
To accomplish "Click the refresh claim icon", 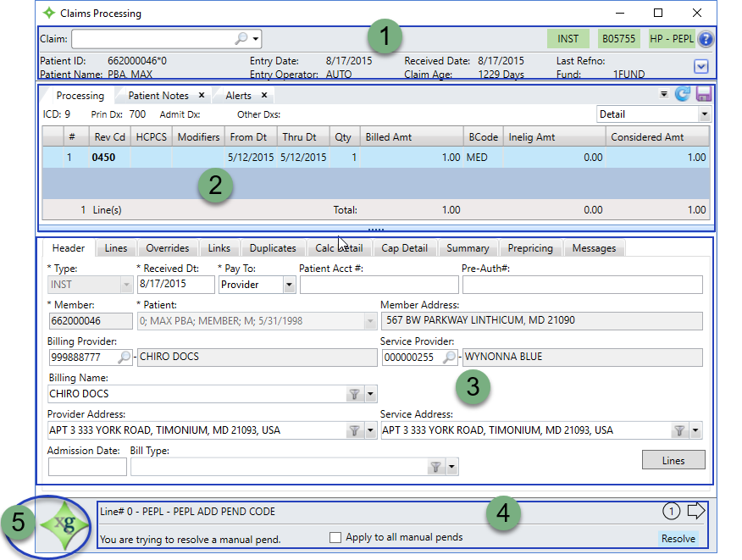I will pos(682,95).
